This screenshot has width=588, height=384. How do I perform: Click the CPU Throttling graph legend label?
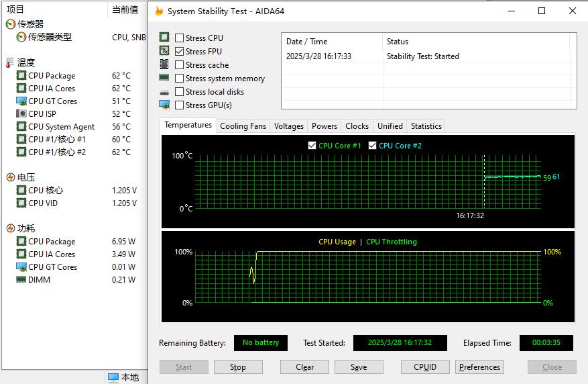tap(392, 242)
